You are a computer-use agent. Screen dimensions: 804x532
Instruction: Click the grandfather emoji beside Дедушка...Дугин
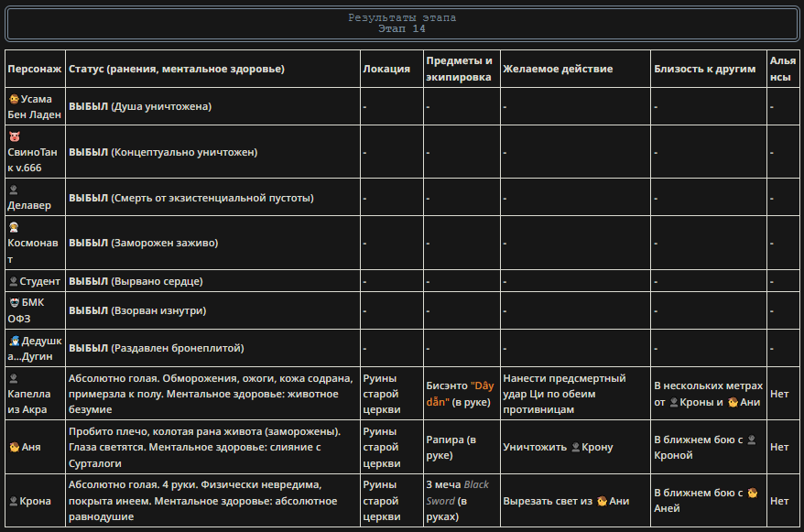14,341
